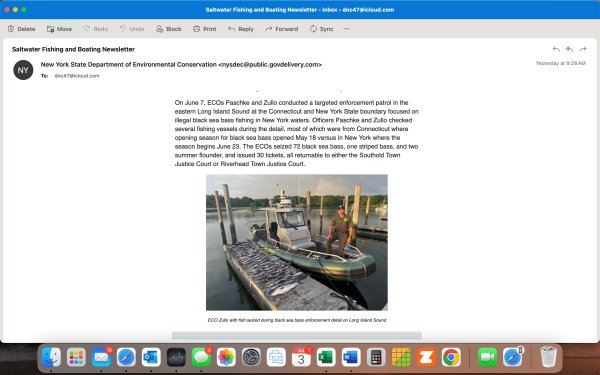Click the Move toolbar button
Screen dimensions: 600x375
59,29
